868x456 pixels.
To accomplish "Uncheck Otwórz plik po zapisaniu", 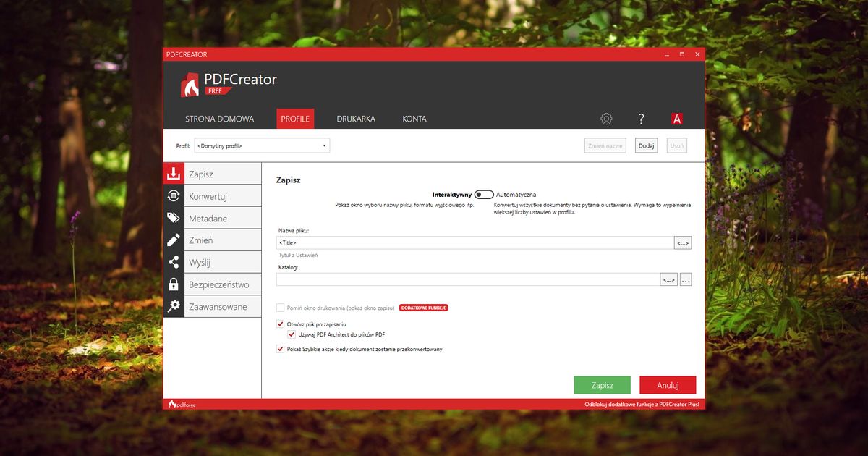I will [x=280, y=324].
